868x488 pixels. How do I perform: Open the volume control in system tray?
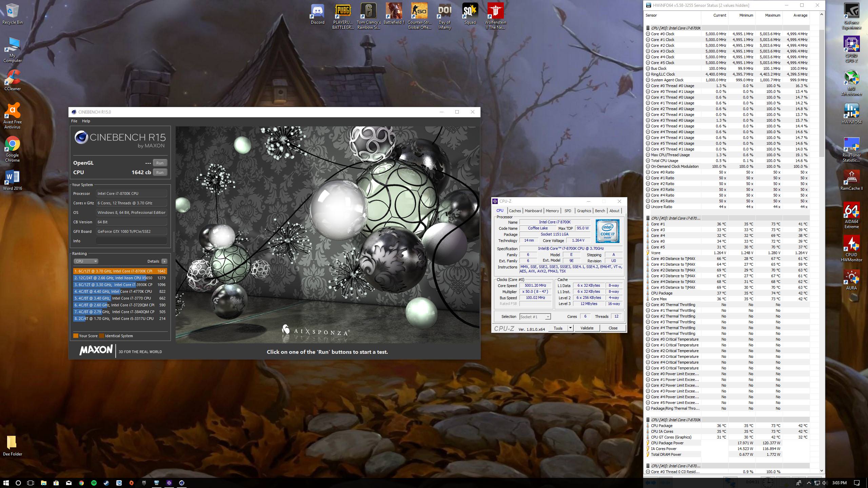click(825, 483)
